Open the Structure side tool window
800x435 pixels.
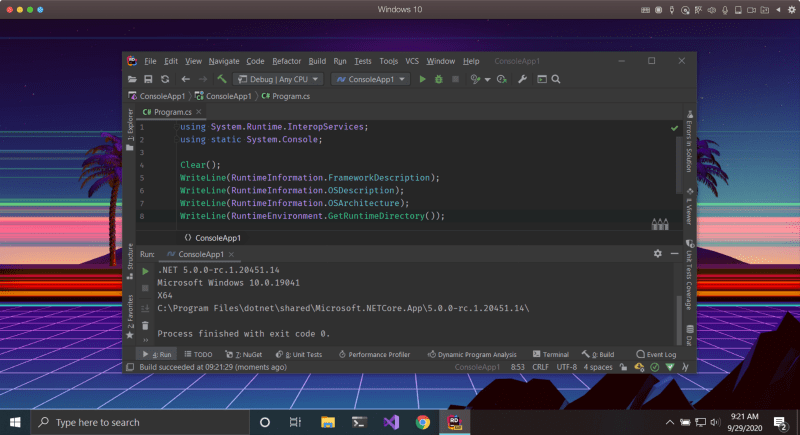tap(130, 261)
